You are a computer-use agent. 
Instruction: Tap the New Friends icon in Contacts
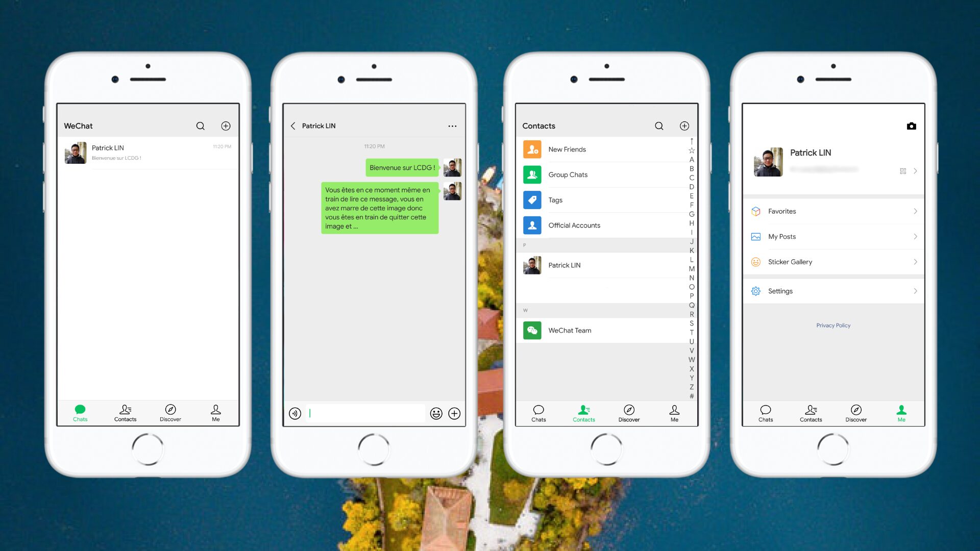(532, 148)
